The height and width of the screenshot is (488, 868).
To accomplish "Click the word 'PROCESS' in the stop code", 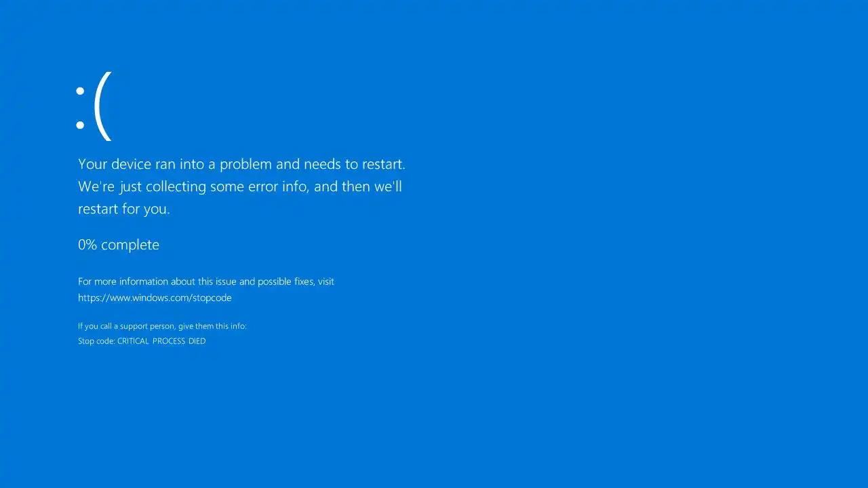I will [x=169, y=341].
